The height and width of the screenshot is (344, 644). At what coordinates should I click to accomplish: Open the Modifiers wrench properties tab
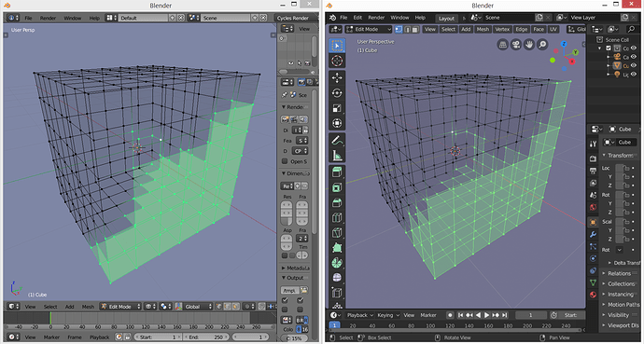[593, 234]
